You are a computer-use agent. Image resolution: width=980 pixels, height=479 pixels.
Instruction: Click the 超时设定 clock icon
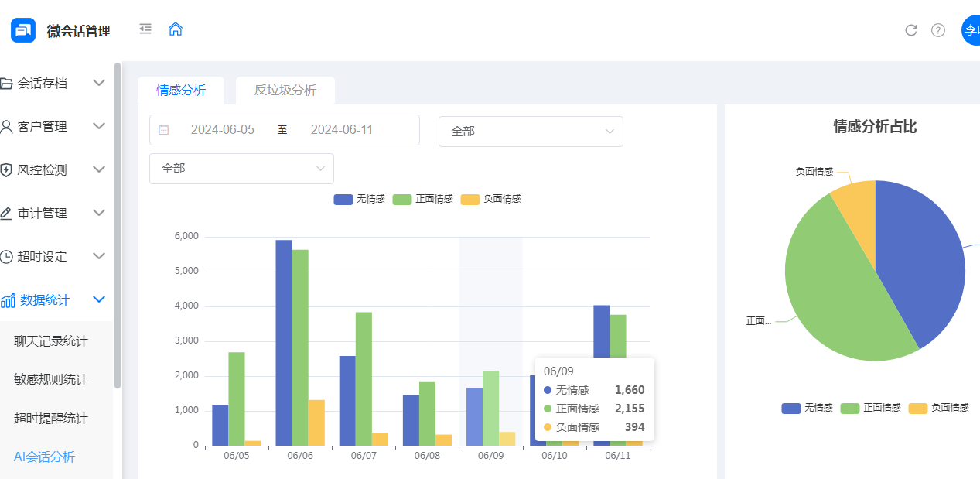[x=6, y=256]
